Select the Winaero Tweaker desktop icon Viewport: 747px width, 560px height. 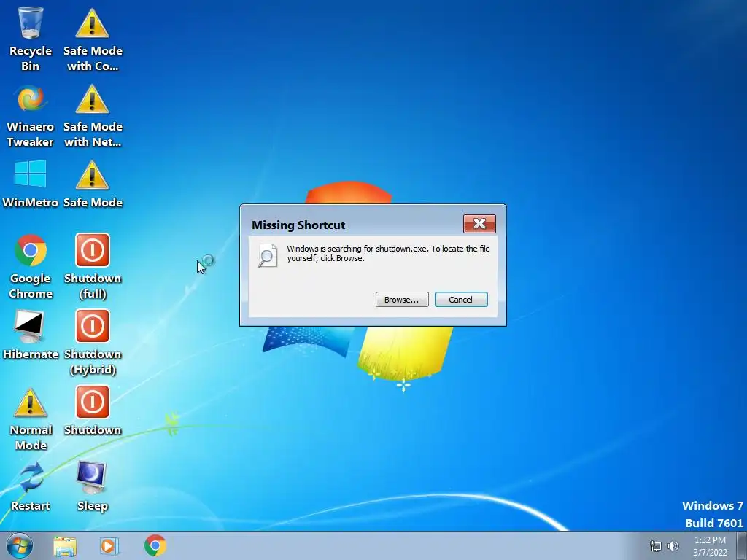click(x=31, y=114)
